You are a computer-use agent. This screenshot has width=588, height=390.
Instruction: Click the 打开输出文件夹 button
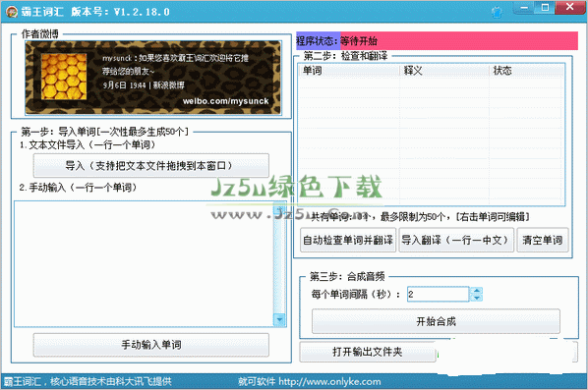pyautogui.click(x=368, y=352)
